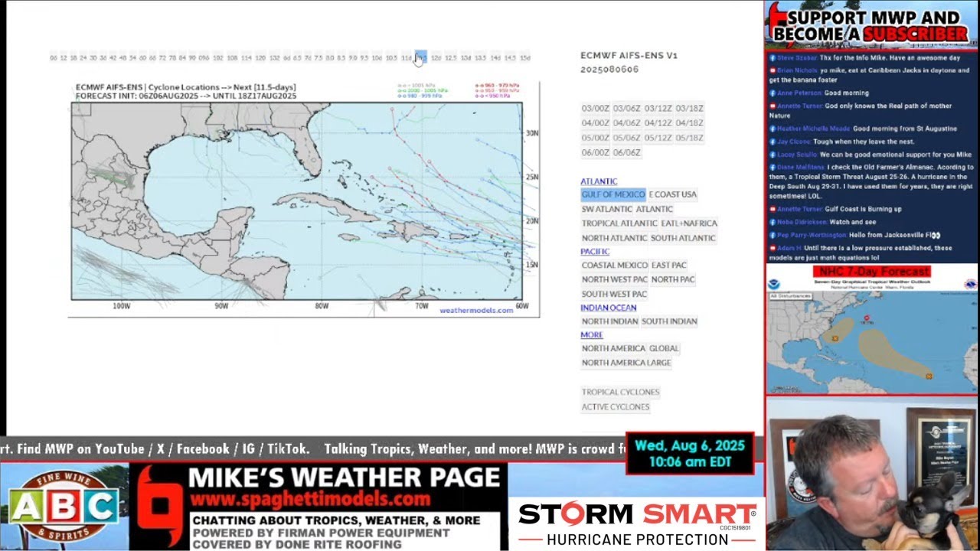Switch to the NORTH ATLANTIC region

tap(615, 238)
